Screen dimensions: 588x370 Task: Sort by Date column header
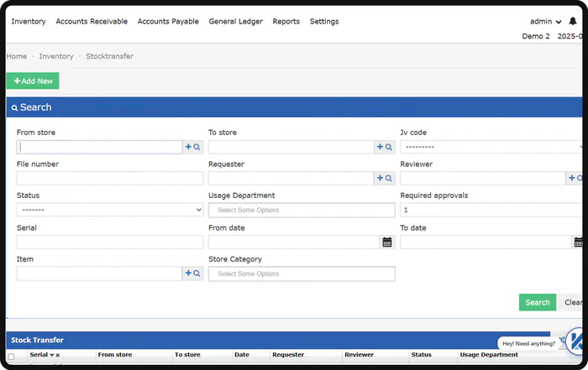tap(242, 355)
